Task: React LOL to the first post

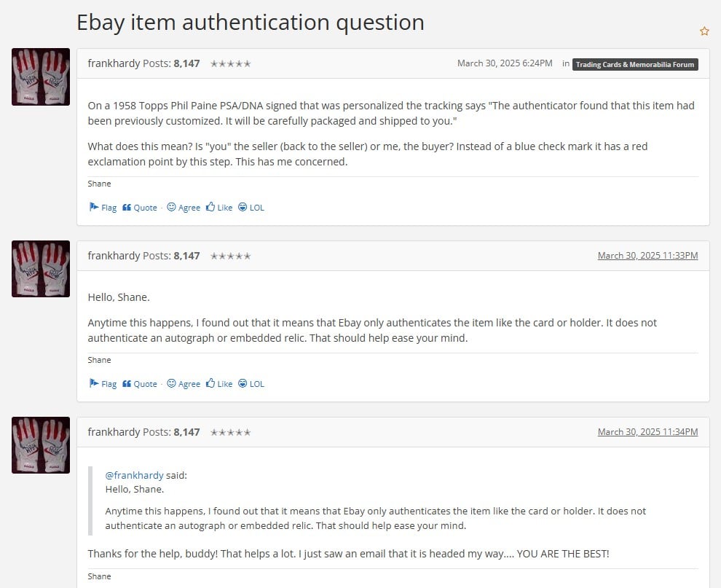Action: tap(251, 207)
